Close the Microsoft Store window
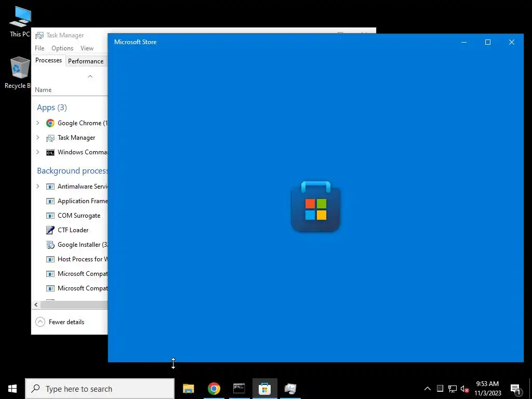 [x=512, y=42]
